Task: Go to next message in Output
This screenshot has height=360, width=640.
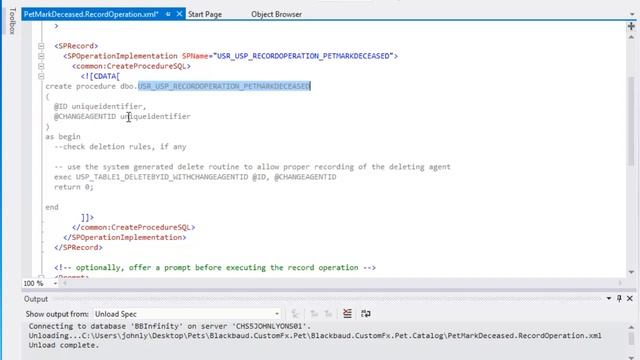Action: 328,313
